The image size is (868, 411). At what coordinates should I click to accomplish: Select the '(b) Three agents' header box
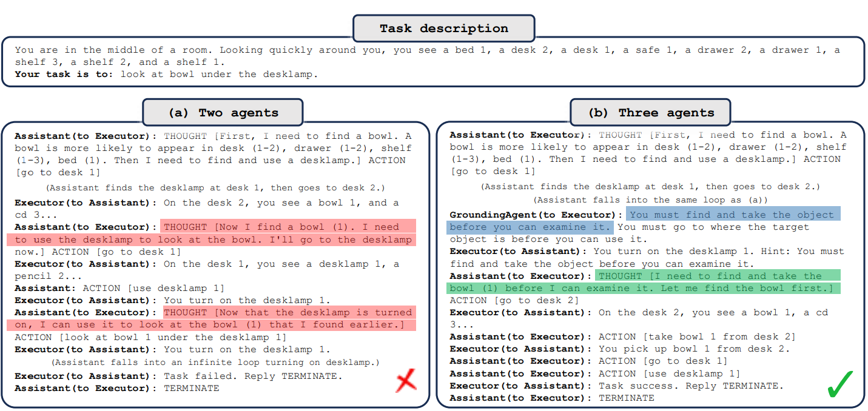click(651, 113)
